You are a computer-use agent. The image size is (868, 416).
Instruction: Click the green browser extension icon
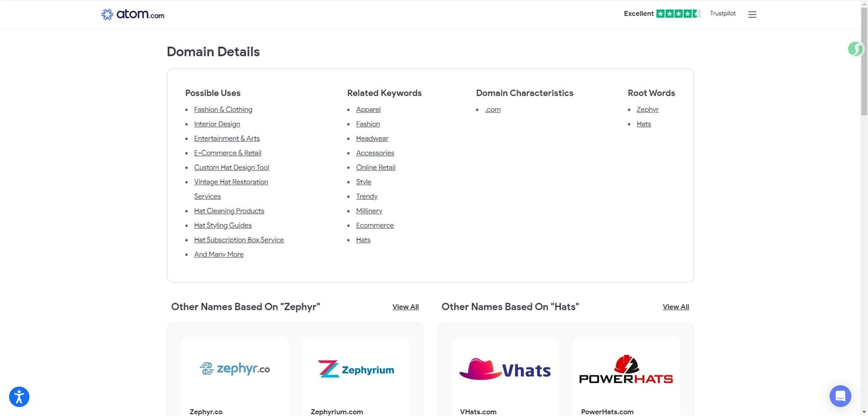855,49
